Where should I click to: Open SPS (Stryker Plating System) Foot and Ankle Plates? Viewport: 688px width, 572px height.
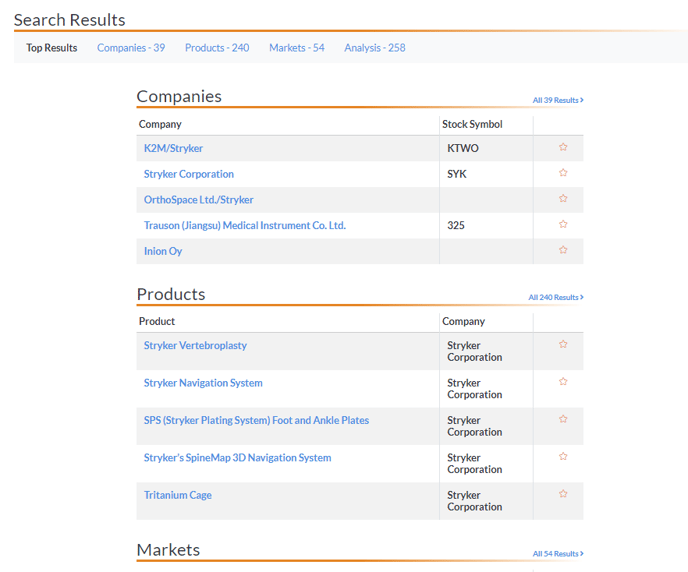[x=256, y=420]
